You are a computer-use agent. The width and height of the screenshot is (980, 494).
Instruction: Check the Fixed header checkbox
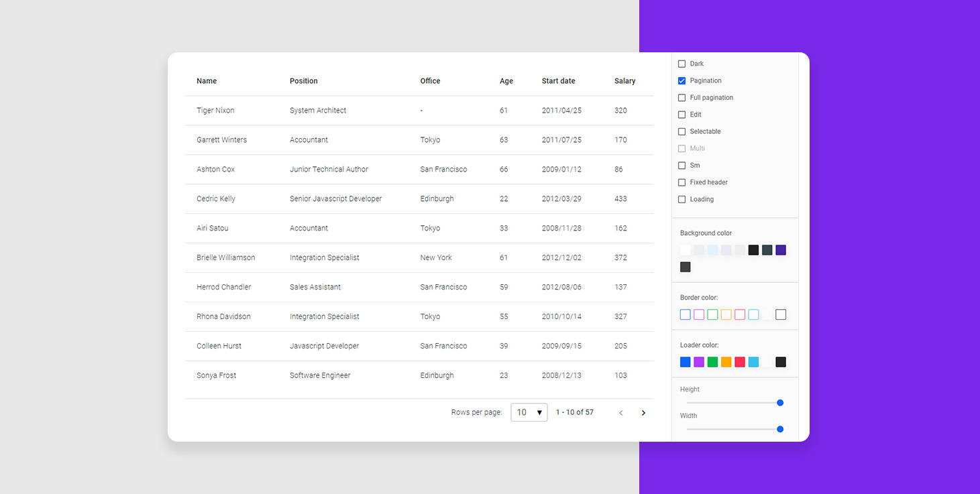pos(682,182)
